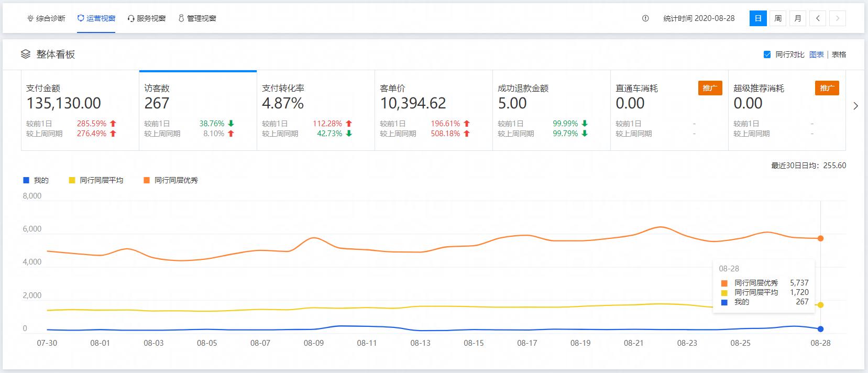Image resolution: width=868 pixels, height=373 pixels.
Task: Toggle 我的 series in chart legend
Action: click(36, 180)
